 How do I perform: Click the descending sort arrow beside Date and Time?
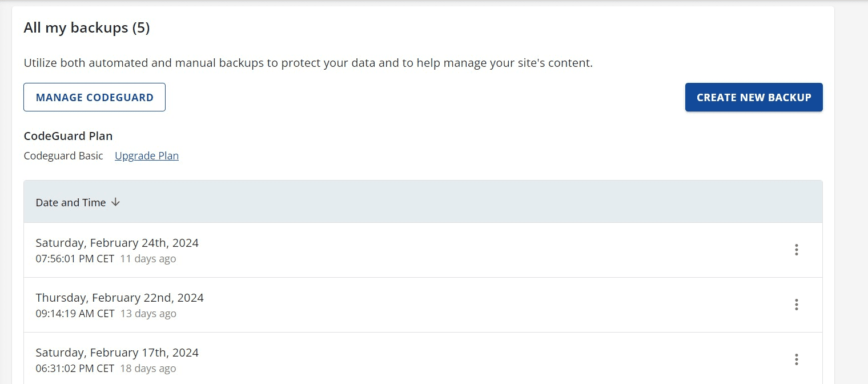tap(116, 202)
